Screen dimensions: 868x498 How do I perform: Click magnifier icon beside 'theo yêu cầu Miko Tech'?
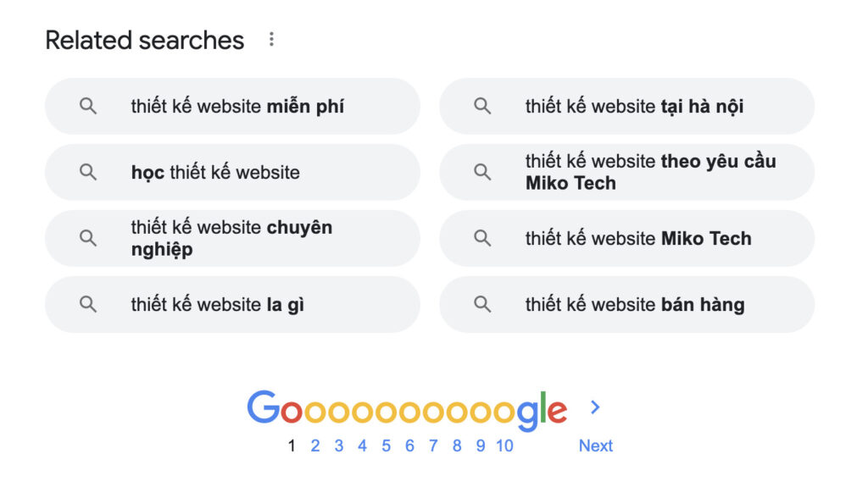coord(482,172)
